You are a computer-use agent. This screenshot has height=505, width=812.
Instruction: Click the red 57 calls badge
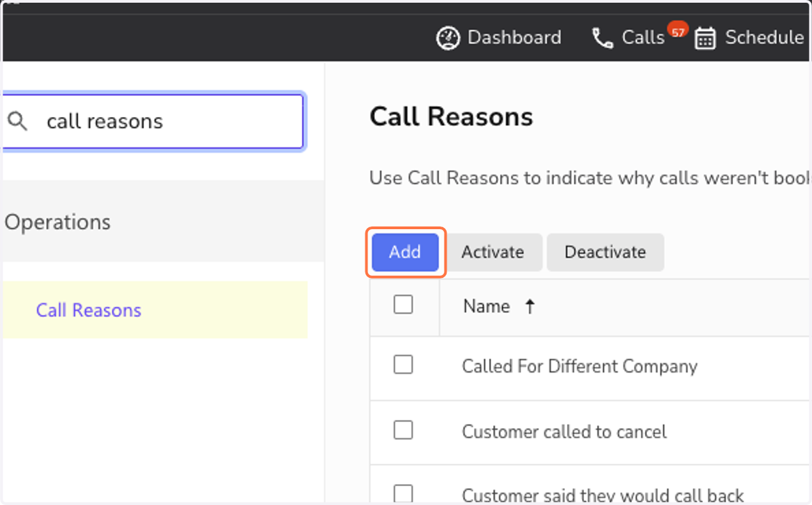pyautogui.click(x=677, y=30)
